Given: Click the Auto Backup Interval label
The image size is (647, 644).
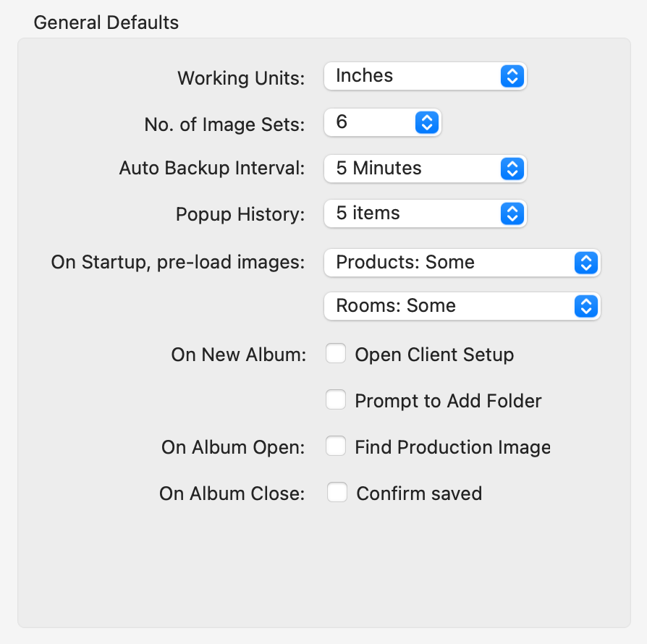Looking at the screenshot, I should click(x=211, y=169).
